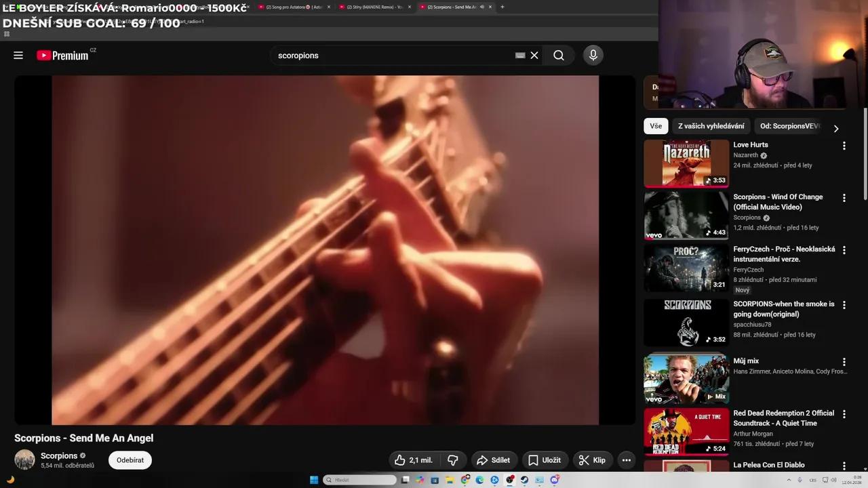This screenshot has width=868, height=488.
Task: Create a clip with Klip
Action: click(x=592, y=460)
